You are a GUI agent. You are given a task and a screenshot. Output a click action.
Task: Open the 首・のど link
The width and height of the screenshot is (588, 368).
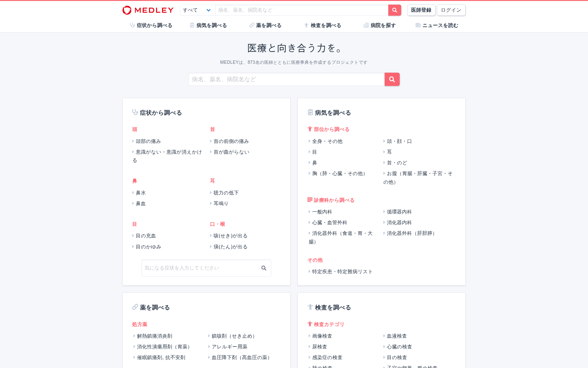pos(397,163)
